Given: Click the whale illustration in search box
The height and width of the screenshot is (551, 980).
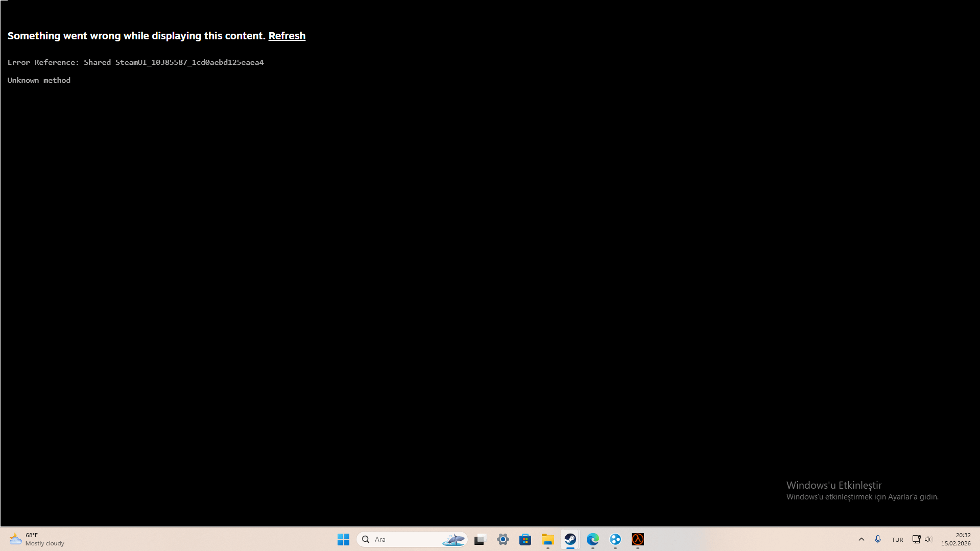Looking at the screenshot, I should tap(453, 539).
